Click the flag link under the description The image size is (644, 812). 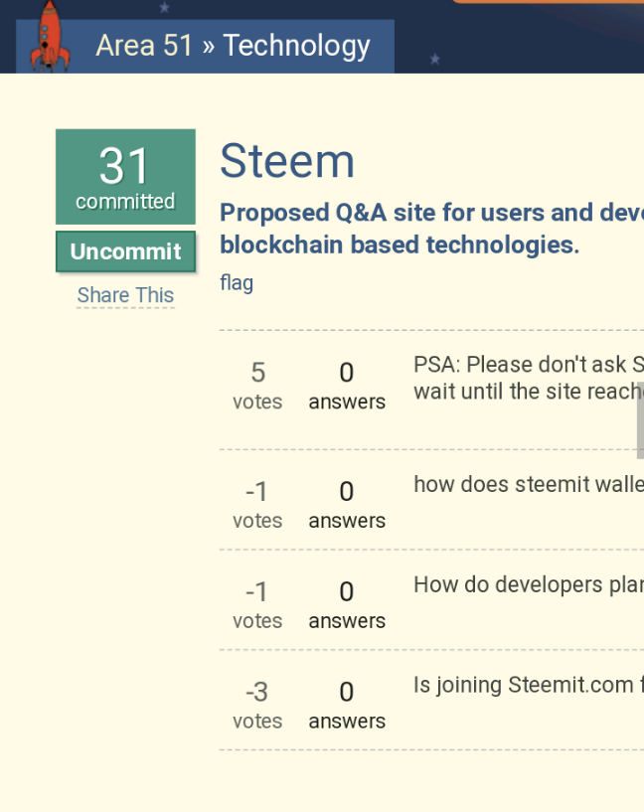(237, 283)
